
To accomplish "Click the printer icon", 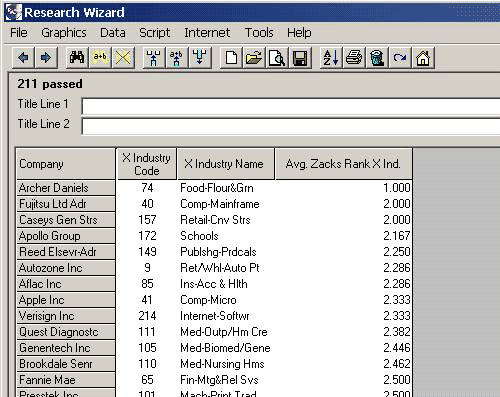I will point(354,58).
